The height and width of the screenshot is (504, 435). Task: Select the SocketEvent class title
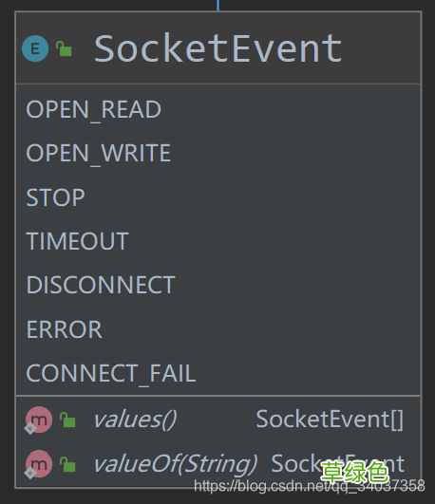click(217, 48)
